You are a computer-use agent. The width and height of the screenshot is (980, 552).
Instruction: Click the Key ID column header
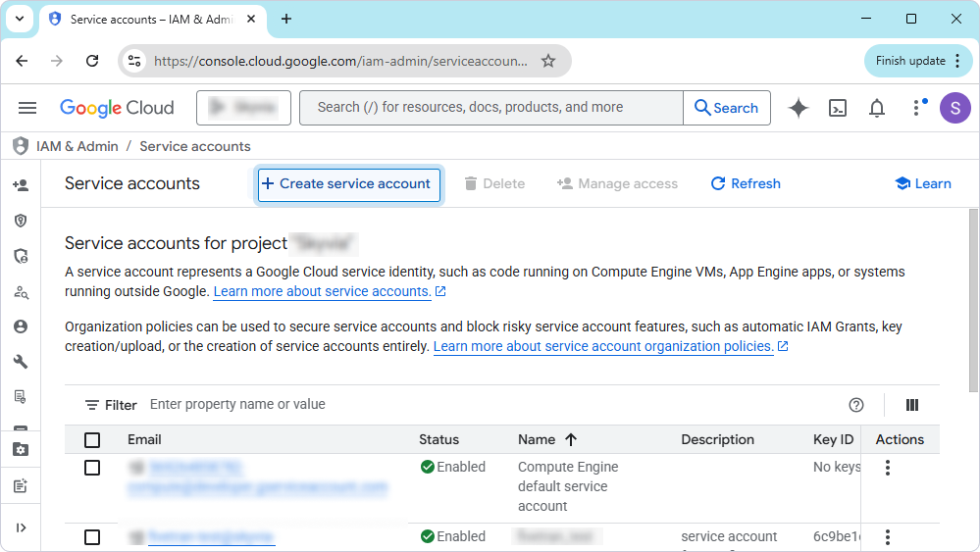pos(833,439)
